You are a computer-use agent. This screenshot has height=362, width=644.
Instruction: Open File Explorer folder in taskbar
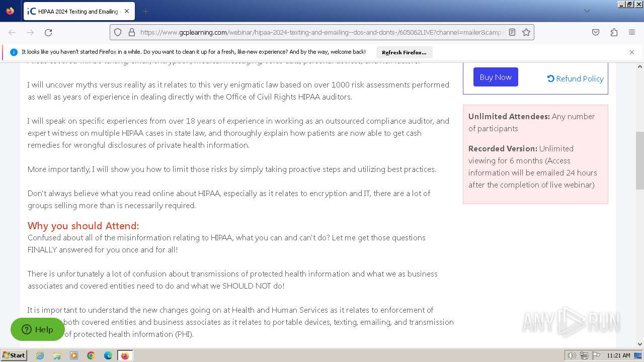(x=57, y=355)
